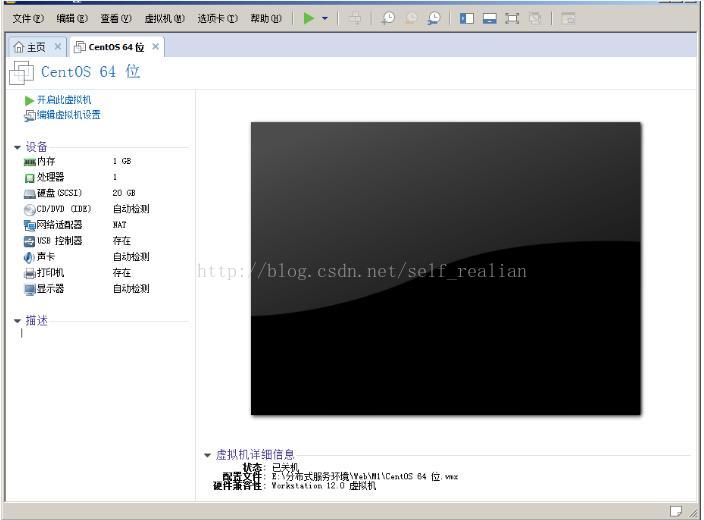The width and height of the screenshot is (704, 520).
Task: Close the CentOS 64 位 tab
Action: [155, 46]
